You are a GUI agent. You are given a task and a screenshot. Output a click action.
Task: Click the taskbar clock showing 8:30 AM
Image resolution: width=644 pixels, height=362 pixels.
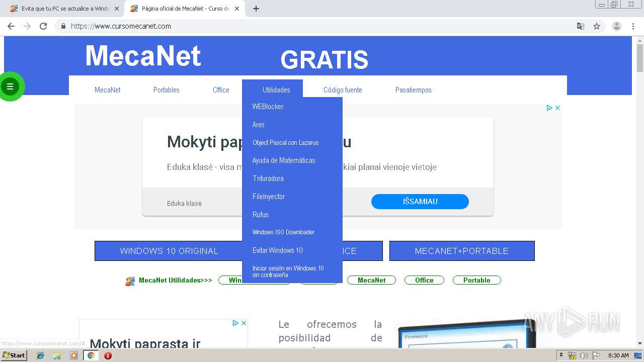click(x=618, y=355)
